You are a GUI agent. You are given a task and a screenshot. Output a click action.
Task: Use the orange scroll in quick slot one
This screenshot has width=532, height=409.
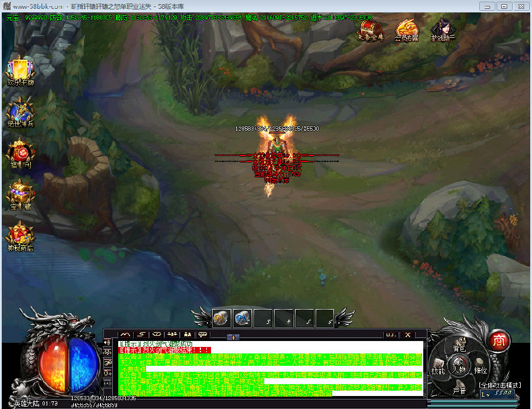coord(222,319)
